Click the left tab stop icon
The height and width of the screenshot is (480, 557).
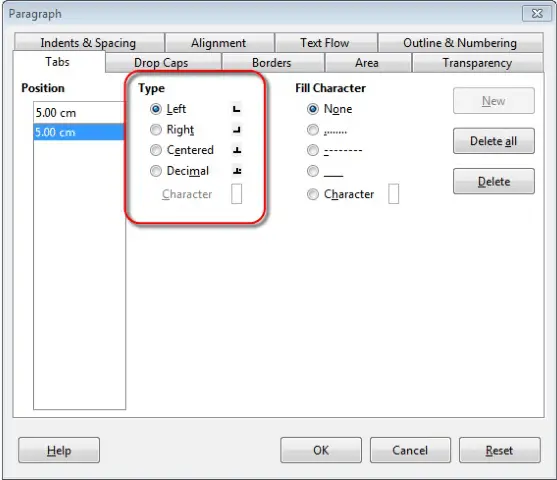[237, 109]
